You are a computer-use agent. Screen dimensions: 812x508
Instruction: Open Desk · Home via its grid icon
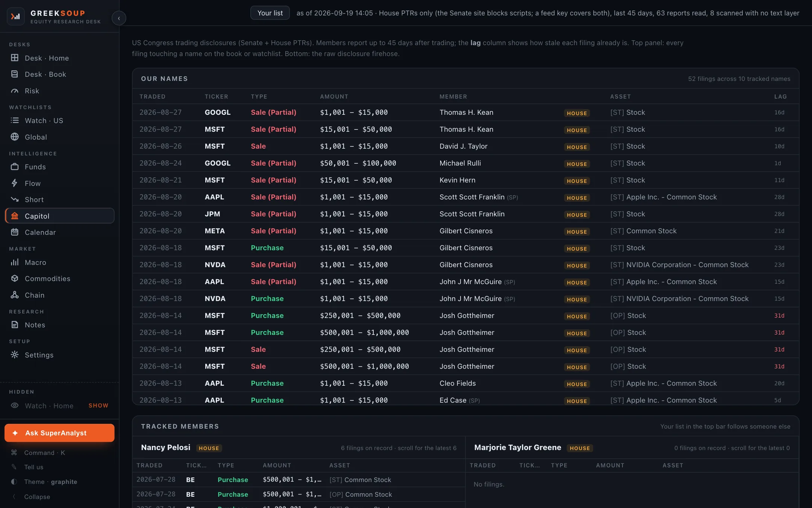click(15, 58)
